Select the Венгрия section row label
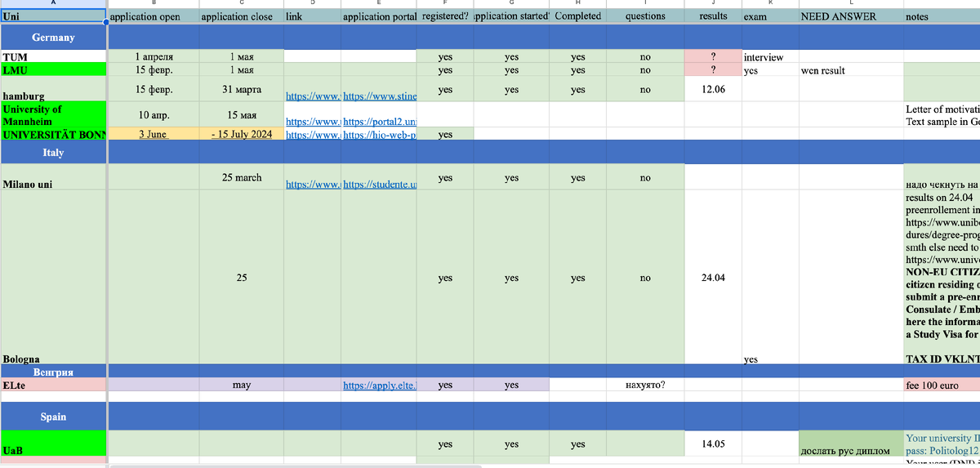980x468 pixels. (54, 372)
